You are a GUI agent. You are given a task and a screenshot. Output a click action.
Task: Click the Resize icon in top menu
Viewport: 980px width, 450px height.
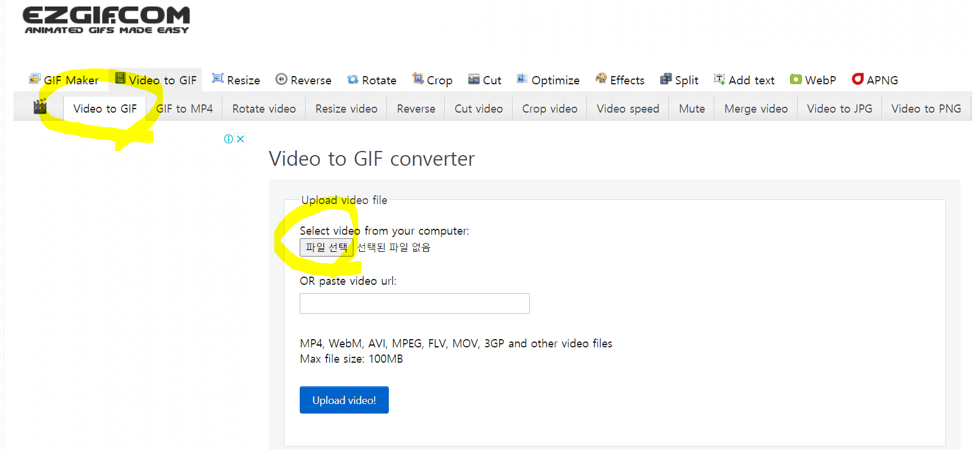click(218, 78)
